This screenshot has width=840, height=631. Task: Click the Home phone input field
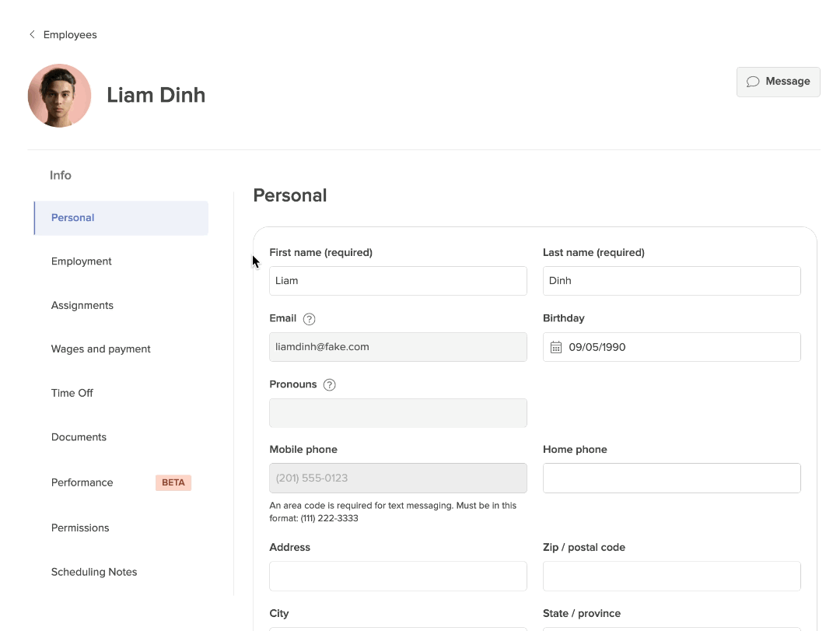point(671,478)
